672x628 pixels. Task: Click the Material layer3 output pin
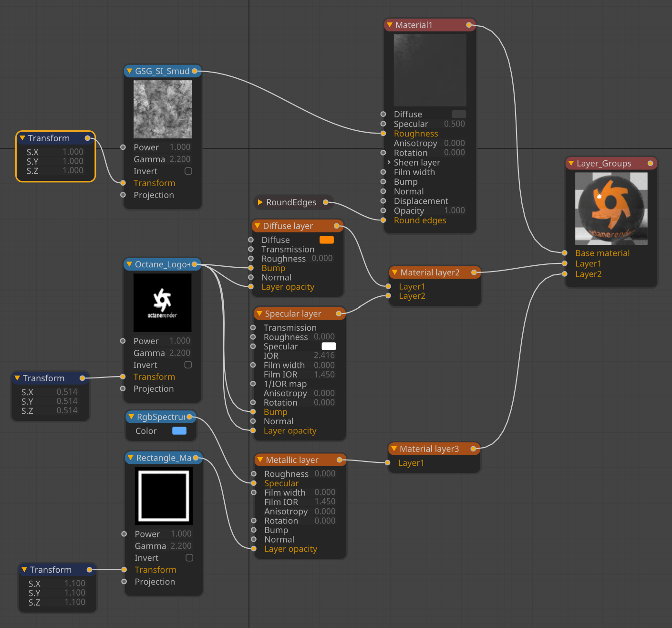pos(474,449)
